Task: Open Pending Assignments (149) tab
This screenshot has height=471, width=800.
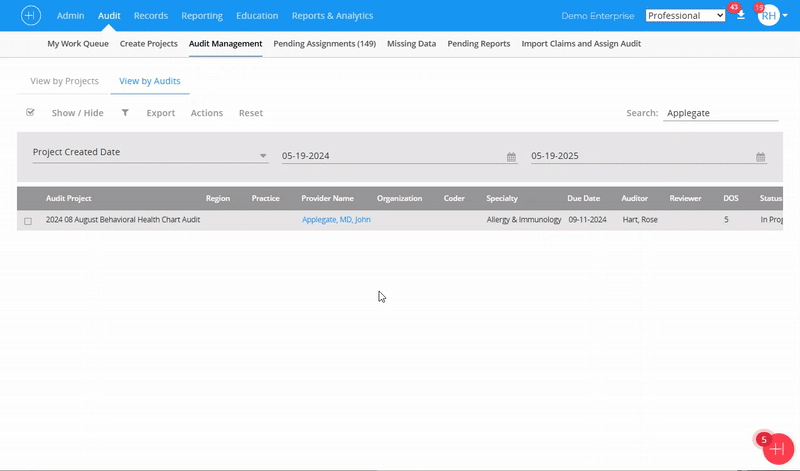Action: pos(324,44)
